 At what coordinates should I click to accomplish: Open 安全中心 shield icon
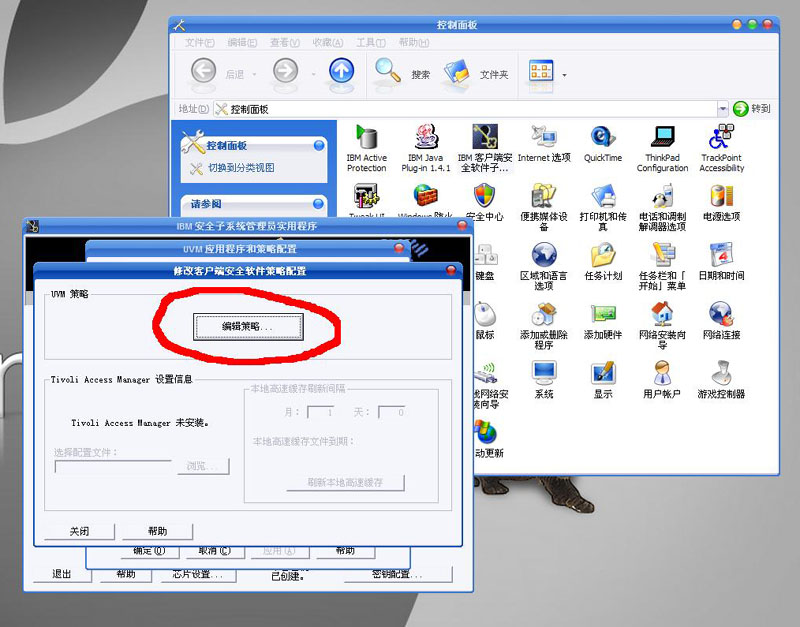coord(485,202)
